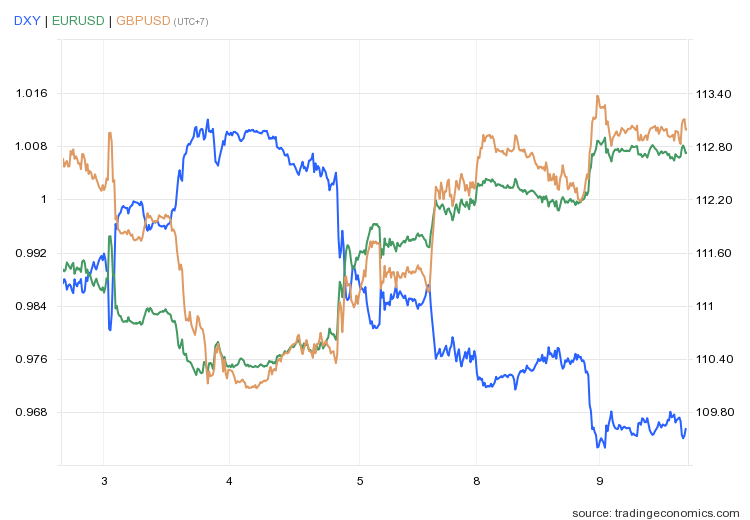Click the 1.008 left axis label
Viewport: 750px width, 520px height.
[x=32, y=146]
